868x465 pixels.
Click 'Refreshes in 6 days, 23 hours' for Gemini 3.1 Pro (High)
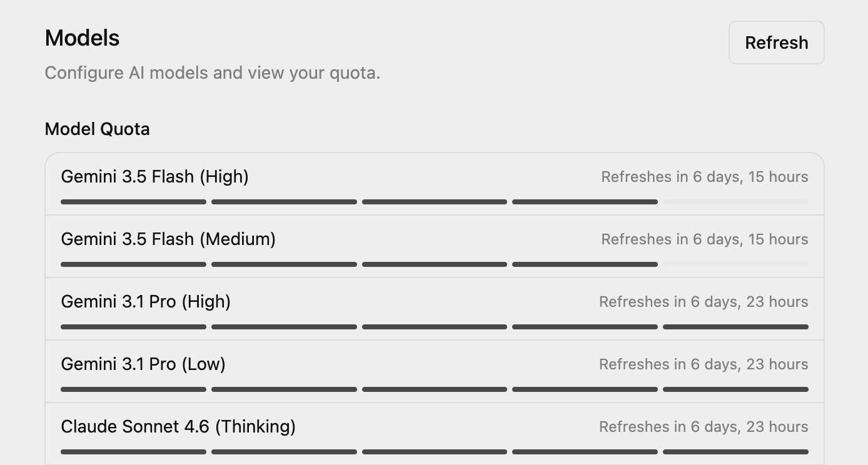click(704, 302)
